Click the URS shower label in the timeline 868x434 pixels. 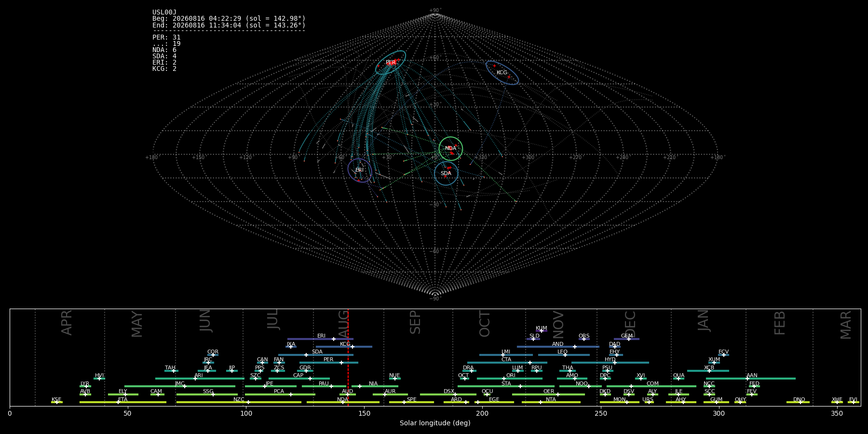tap(648, 400)
